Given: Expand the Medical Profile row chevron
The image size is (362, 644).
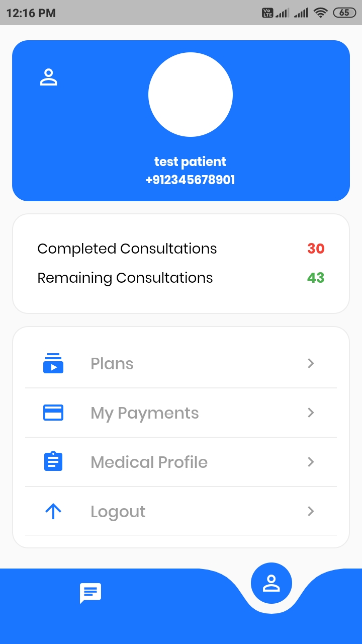Looking at the screenshot, I should click(x=311, y=462).
